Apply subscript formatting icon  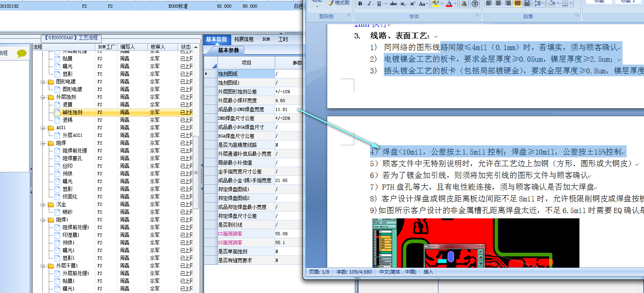(403, 4)
